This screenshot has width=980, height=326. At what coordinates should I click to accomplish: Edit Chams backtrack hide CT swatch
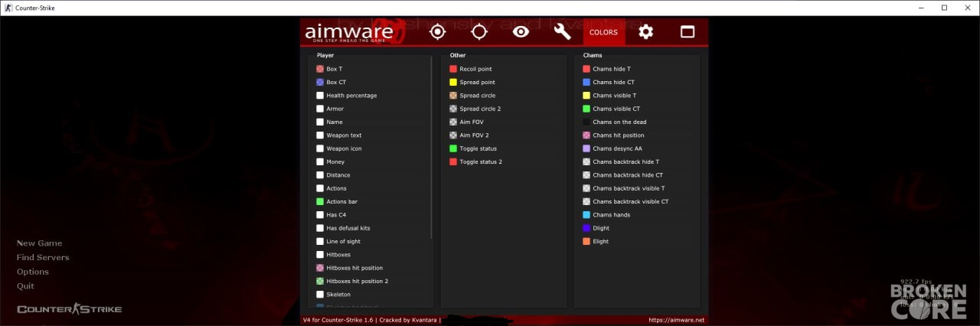click(586, 175)
